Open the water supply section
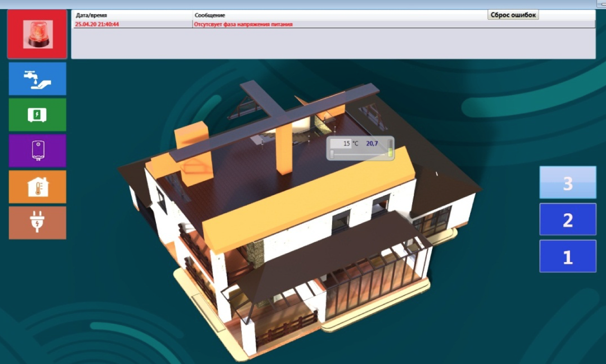 pyautogui.click(x=37, y=79)
